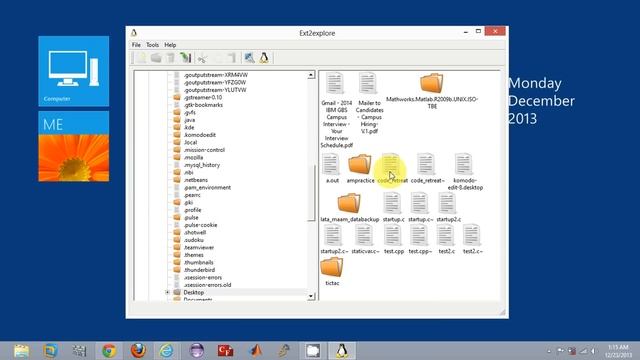Select the Gmail IBM GBS Interview Schedule.pdf file
This screenshot has width=640, height=360.
(336, 110)
